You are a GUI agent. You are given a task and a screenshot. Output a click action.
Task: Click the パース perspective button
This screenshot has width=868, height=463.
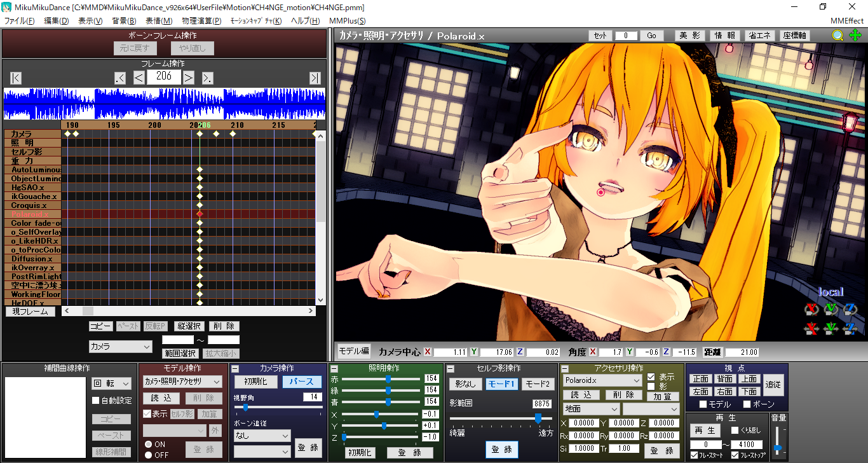[x=302, y=382]
